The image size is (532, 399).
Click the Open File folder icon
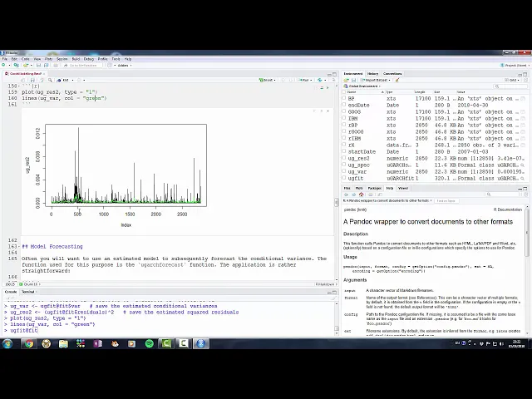(x=26, y=65)
